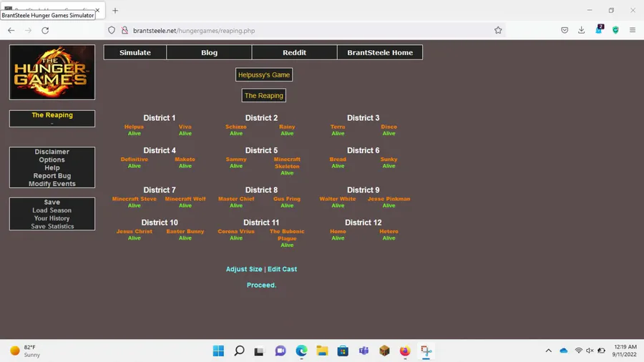Reload the page with refresh icon
Viewport: 644px width, 362px height.
pos(45,30)
